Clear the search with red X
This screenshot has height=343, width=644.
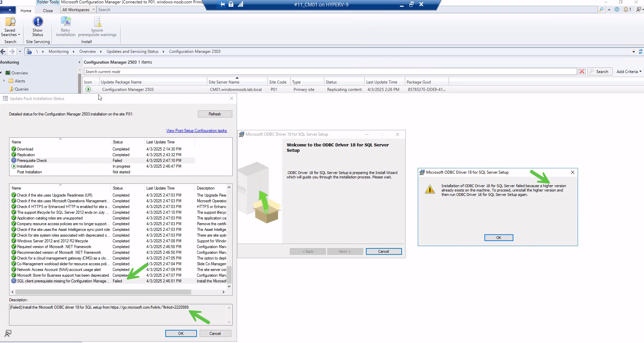tap(582, 71)
